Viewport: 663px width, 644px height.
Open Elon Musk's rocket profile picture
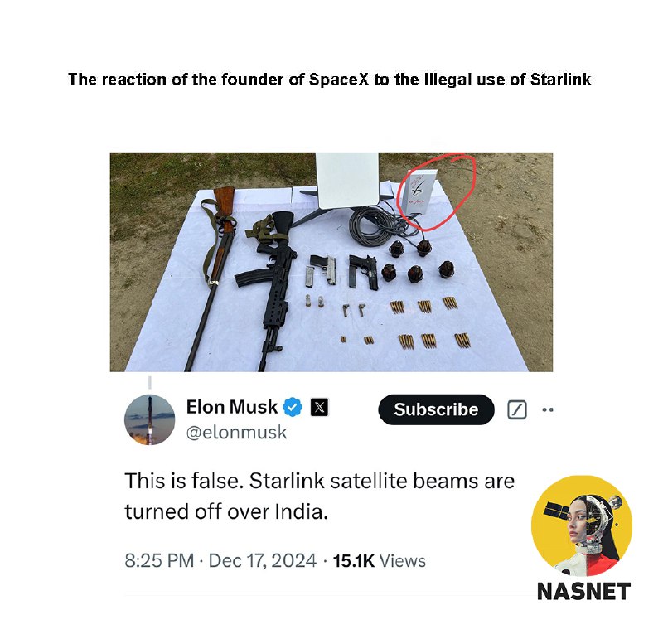click(150, 420)
